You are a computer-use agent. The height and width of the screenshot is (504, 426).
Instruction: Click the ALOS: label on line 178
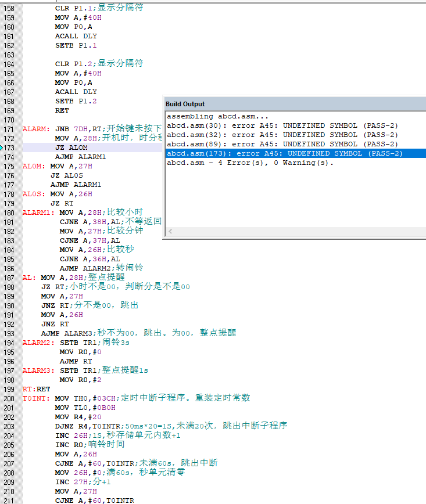point(34,194)
